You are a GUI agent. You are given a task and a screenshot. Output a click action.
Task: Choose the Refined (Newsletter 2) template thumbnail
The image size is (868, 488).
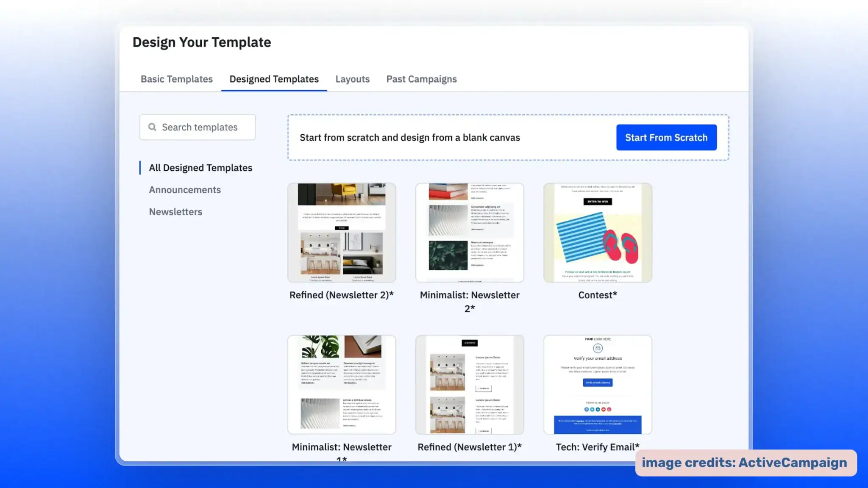pos(342,233)
